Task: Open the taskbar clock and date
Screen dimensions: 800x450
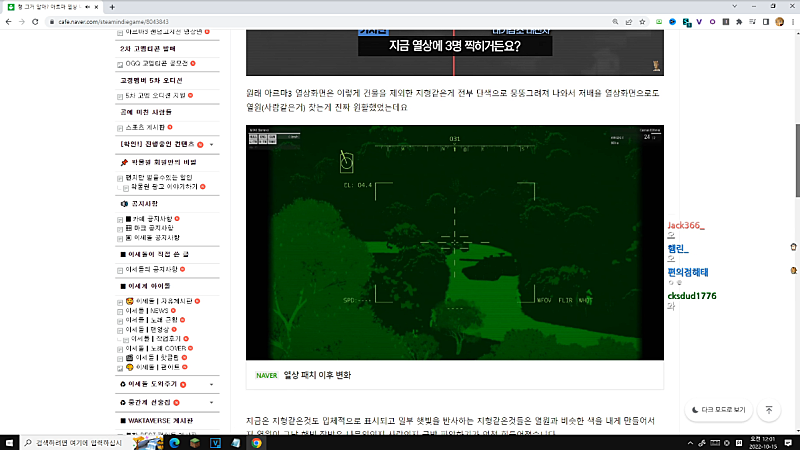Action: pyautogui.click(x=762, y=443)
